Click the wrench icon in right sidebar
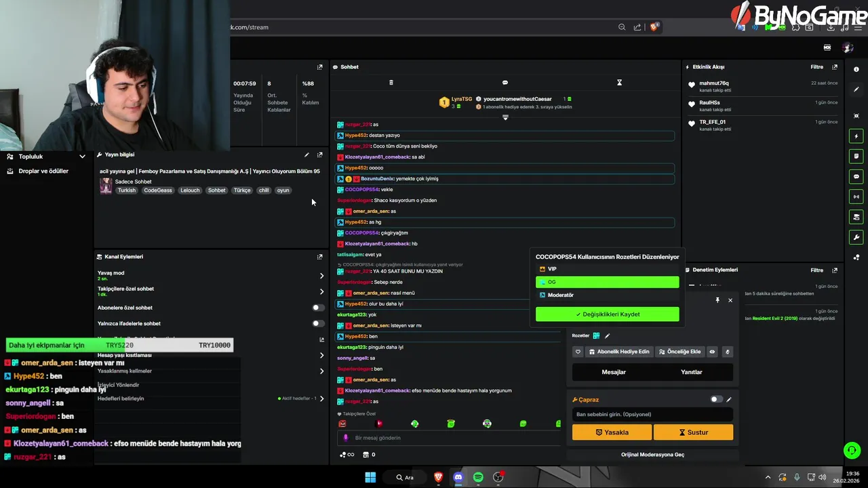 tap(856, 237)
